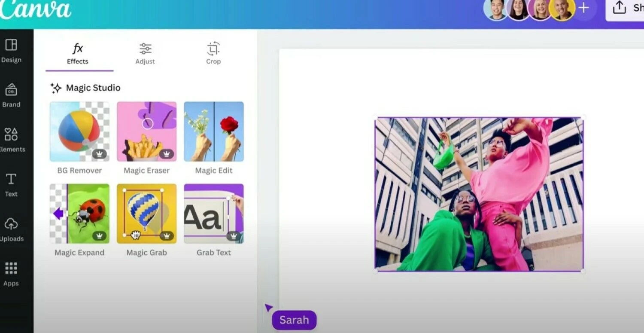Open the Design sidebar panel
This screenshot has width=644, height=333.
point(11,50)
